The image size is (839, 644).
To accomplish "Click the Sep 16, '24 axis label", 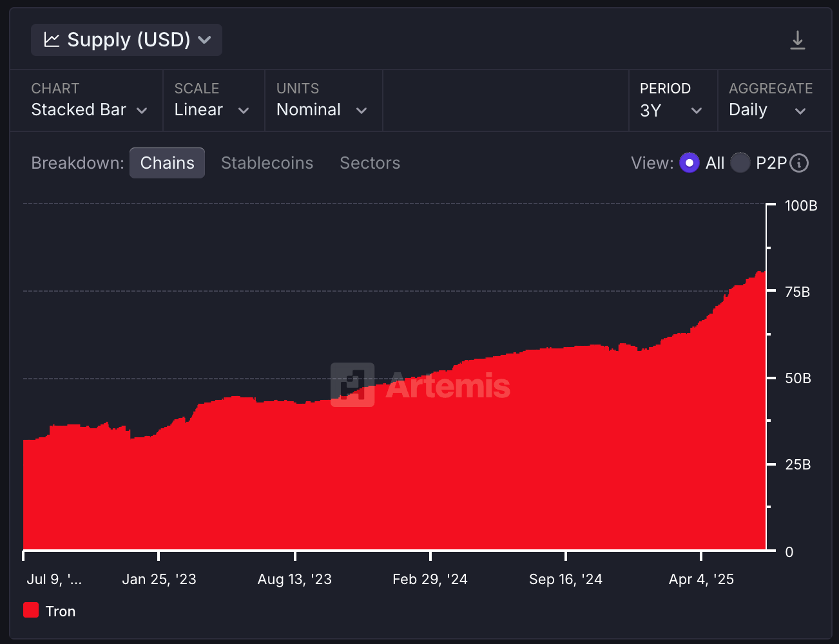I will coord(566,579).
